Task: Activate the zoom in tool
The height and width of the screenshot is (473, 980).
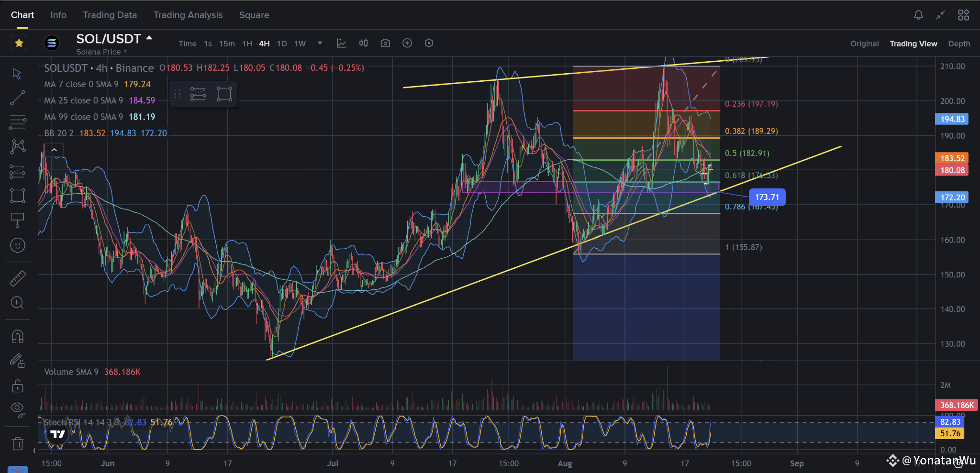Action: [x=17, y=303]
